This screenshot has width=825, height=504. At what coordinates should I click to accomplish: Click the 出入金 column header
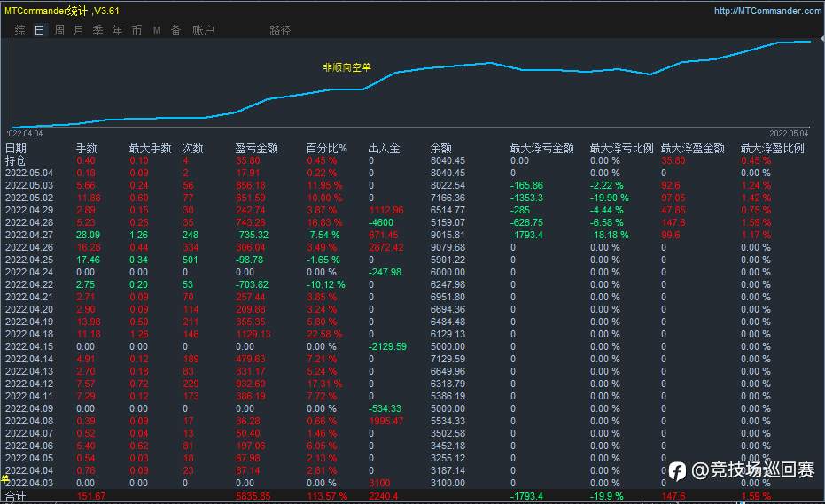tap(384, 148)
